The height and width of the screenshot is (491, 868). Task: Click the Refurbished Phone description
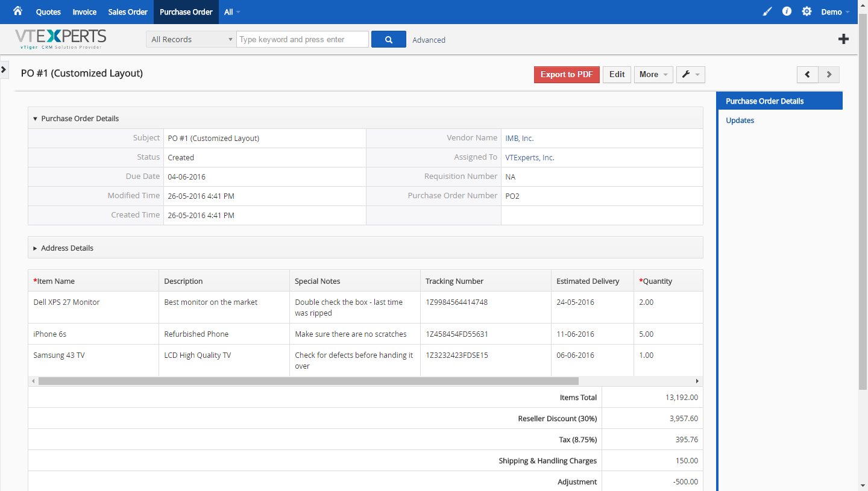[197, 334]
